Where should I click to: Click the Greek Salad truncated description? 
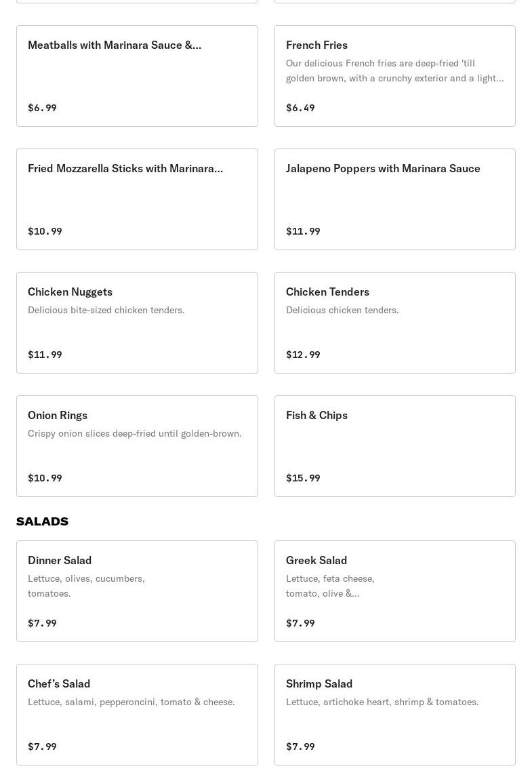coord(330,586)
